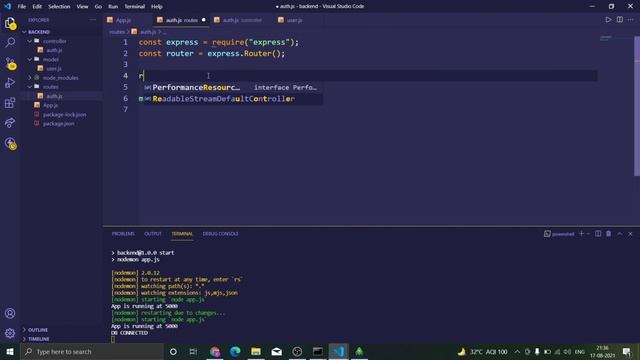Open the Terminal menu
Image resolution: width=640 pixels, height=360 pixels.
[x=135, y=7]
